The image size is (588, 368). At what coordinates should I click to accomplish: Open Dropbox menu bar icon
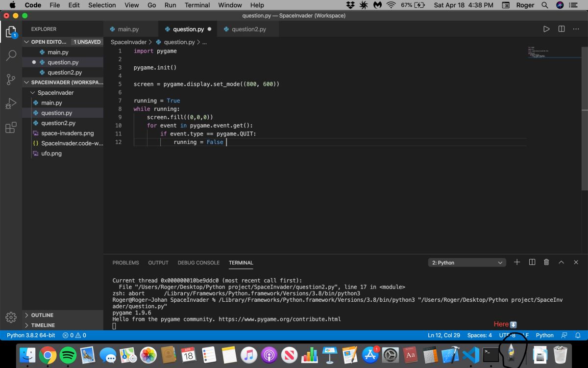(x=350, y=5)
